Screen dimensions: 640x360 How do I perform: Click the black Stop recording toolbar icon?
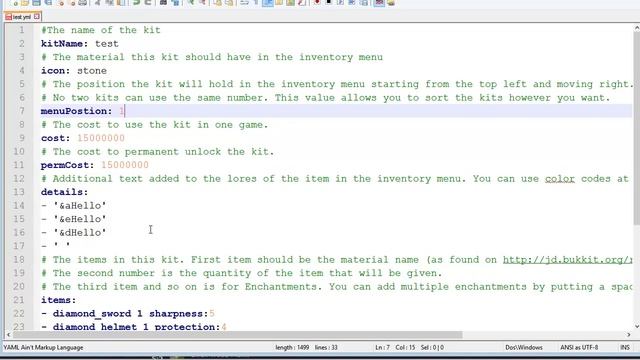pyautogui.click(x=328, y=3)
